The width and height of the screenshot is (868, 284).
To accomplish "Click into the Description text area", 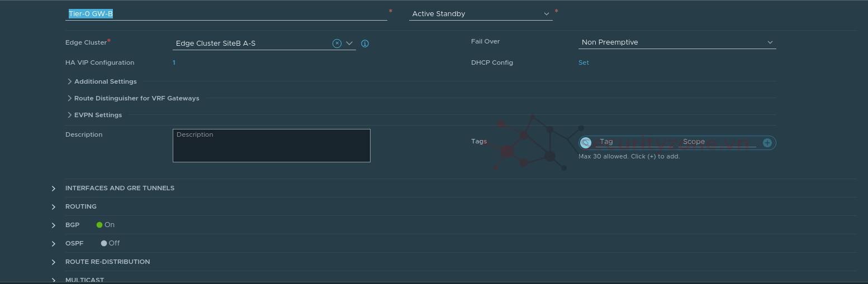I will (x=271, y=146).
